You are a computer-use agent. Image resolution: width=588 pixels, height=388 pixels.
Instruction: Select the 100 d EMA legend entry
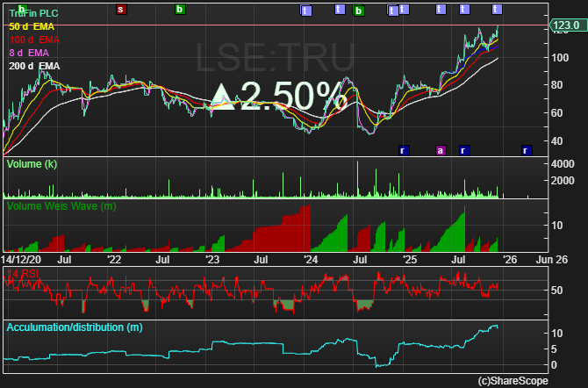pyautogui.click(x=34, y=40)
